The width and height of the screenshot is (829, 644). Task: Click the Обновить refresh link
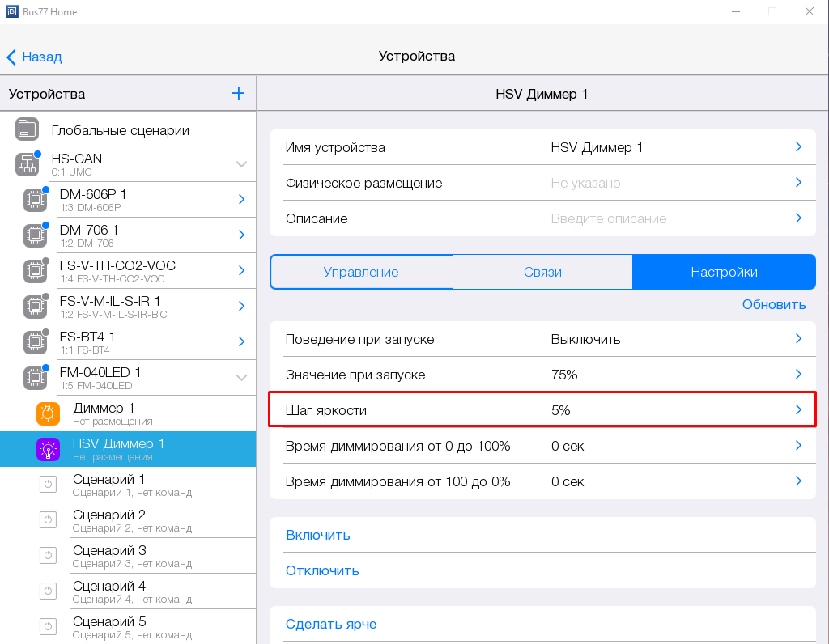click(x=774, y=304)
